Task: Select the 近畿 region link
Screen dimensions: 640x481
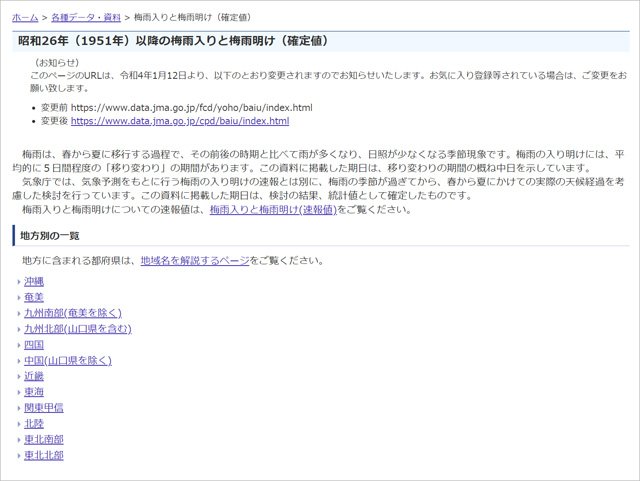Action: point(34,376)
